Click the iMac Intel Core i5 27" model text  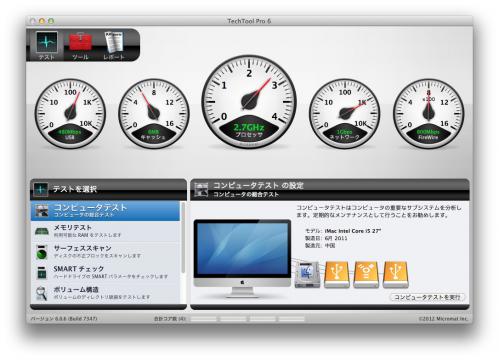pyautogui.click(x=353, y=231)
